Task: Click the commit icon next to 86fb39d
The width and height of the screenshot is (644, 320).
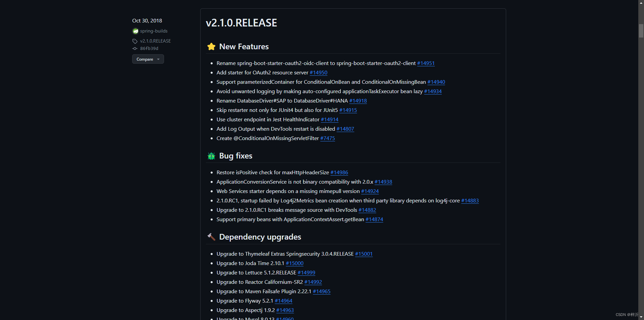Action: tap(135, 48)
